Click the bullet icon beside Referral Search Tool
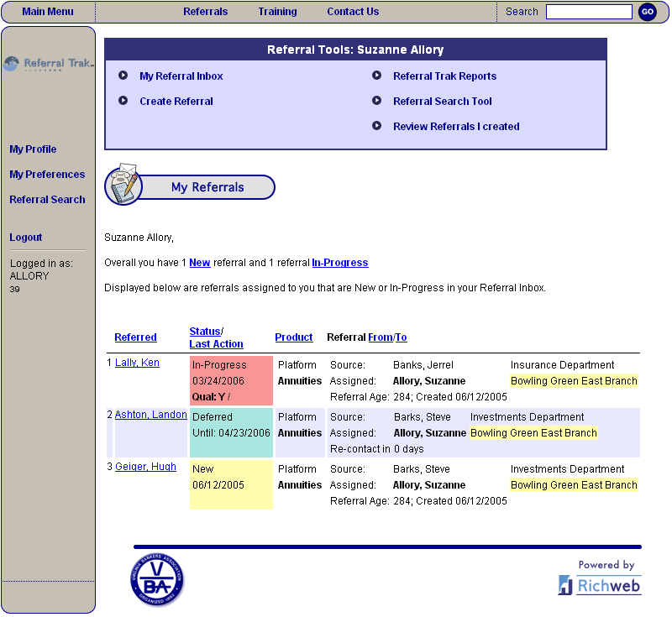 (376, 101)
